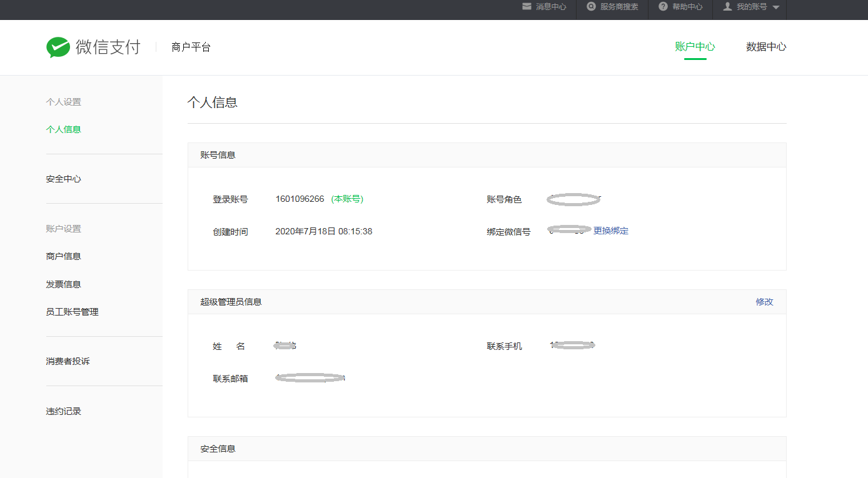View 违约记录 from the sidebar
This screenshot has width=868, height=478.
(x=64, y=411)
